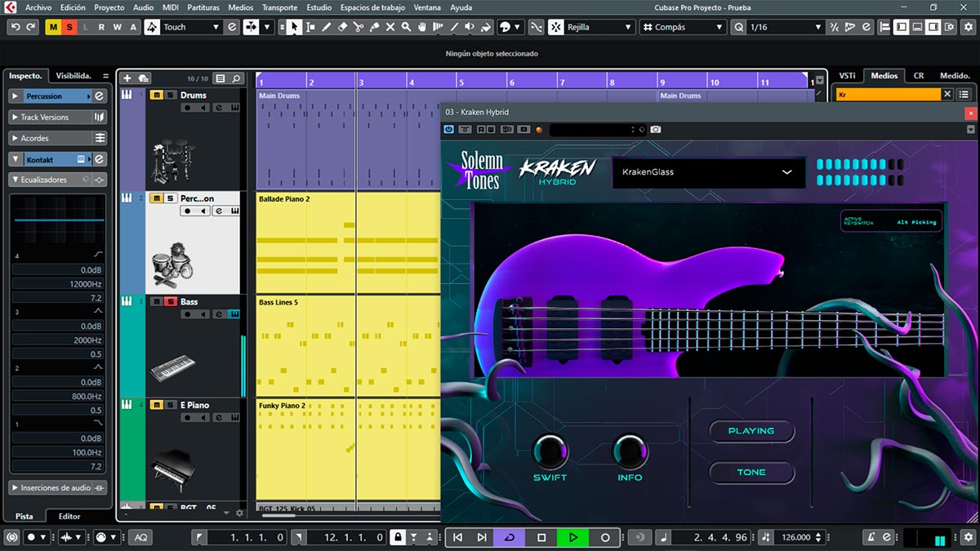The height and width of the screenshot is (551, 980).
Task: Click the Undo arrow in toolbar
Action: [15, 27]
